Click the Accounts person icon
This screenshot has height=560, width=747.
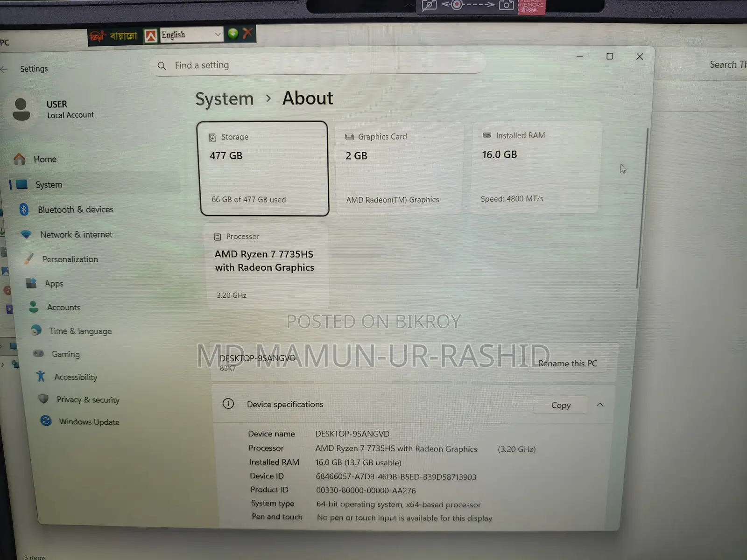(34, 307)
